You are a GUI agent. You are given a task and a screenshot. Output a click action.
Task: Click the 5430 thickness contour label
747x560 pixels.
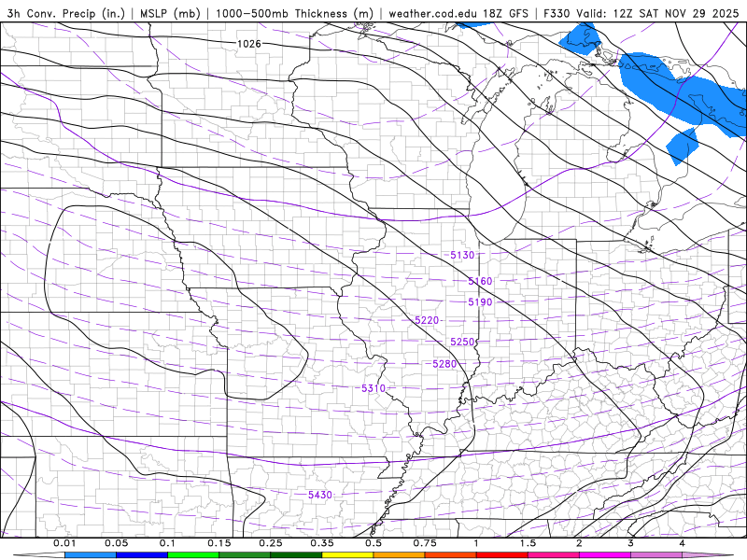click(320, 496)
